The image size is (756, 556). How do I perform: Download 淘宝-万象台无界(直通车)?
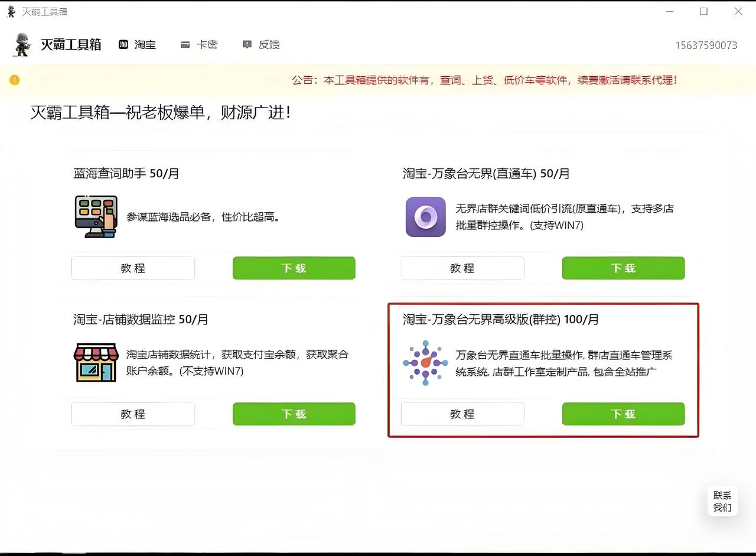pyautogui.click(x=623, y=268)
